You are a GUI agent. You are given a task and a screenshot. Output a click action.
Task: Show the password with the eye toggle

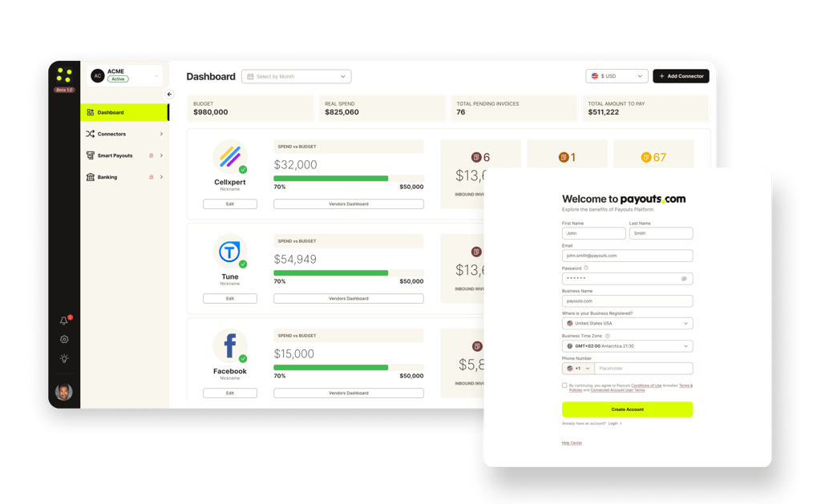pyautogui.click(x=684, y=278)
